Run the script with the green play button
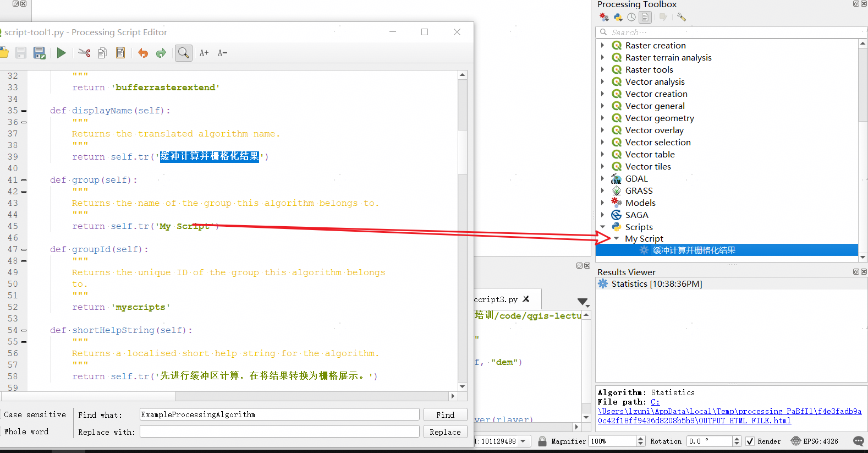Screen dimensions: 868x453 pyautogui.click(x=61, y=53)
